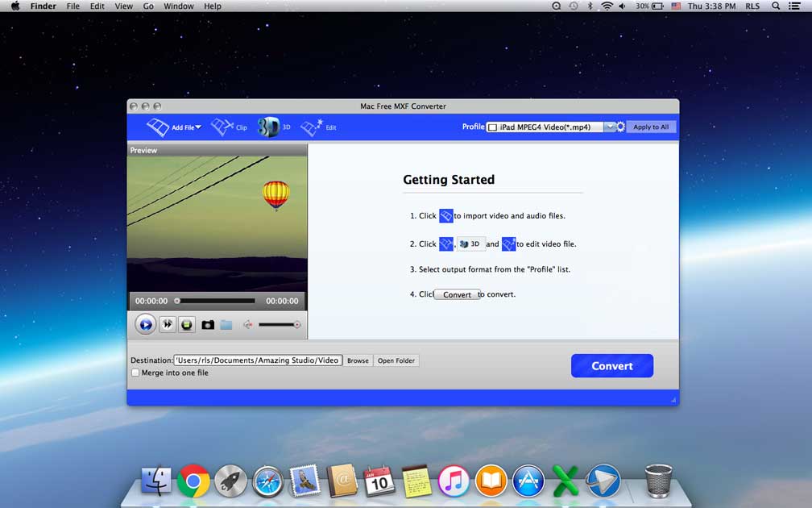Open the Help menu

(213, 6)
